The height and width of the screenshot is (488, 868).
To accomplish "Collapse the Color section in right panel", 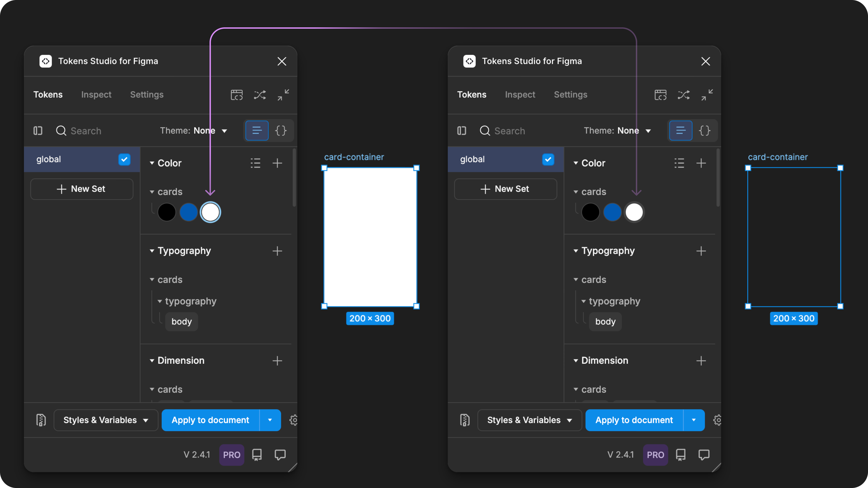I will [x=576, y=163].
